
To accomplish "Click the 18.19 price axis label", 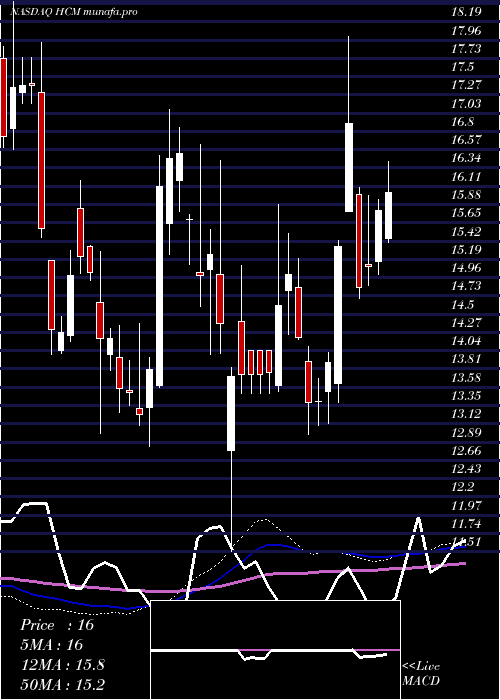I will click(x=467, y=12).
